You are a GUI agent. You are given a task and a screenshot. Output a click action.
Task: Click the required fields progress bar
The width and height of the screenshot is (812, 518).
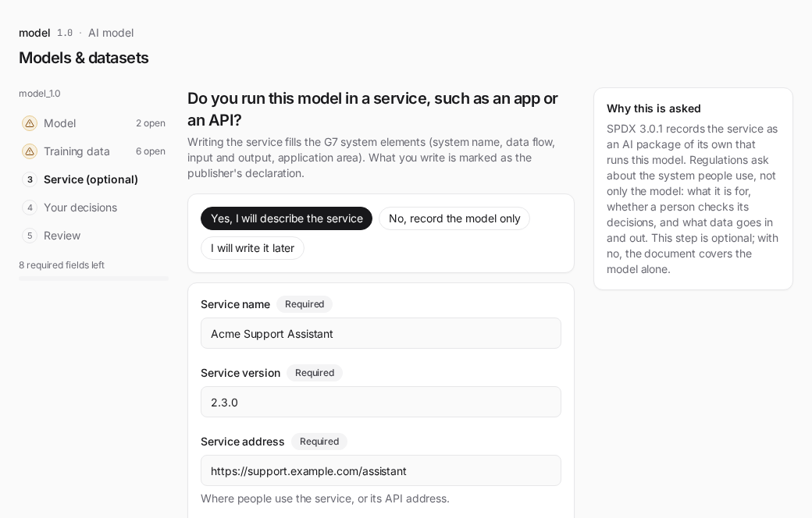coord(94,279)
